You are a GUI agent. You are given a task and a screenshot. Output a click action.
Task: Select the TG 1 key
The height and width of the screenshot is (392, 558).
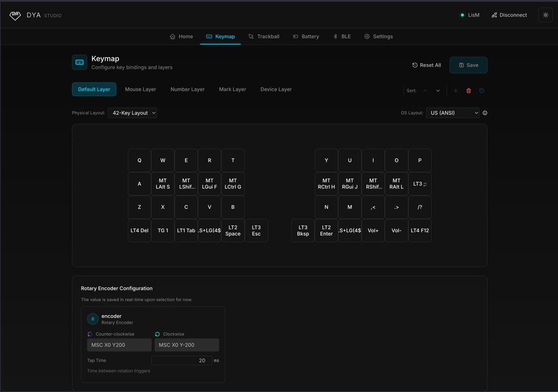(x=163, y=231)
